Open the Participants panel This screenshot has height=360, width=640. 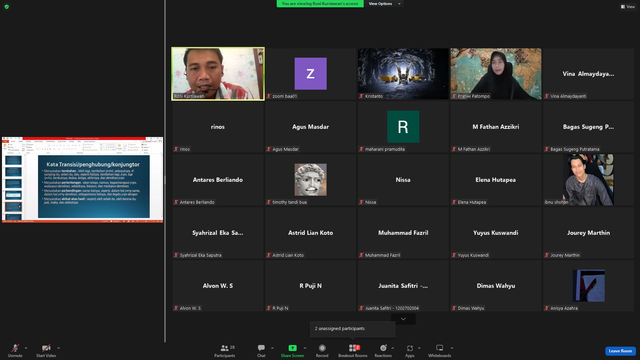coord(225,350)
